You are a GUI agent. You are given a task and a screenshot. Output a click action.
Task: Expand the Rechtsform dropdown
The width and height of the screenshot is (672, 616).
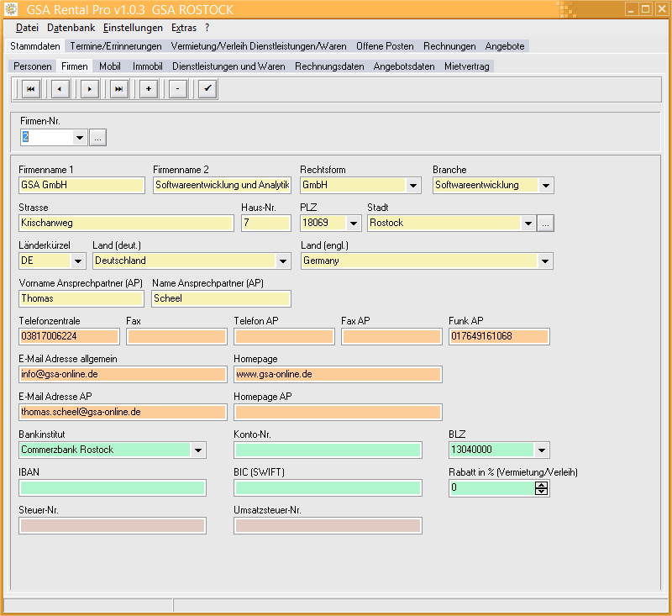click(413, 186)
